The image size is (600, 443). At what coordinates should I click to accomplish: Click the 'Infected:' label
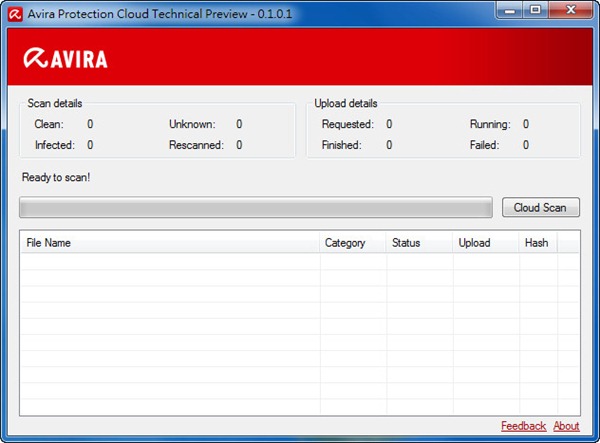click(x=55, y=145)
